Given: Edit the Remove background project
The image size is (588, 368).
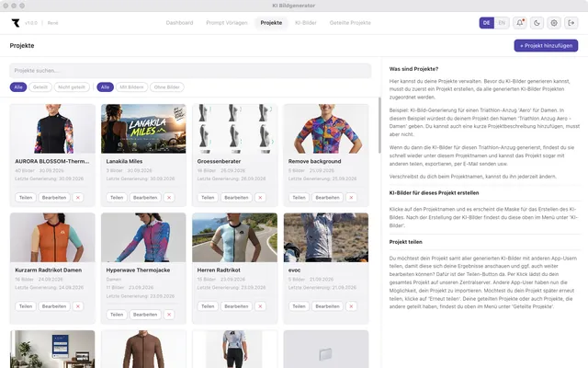Looking at the screenshot, I should pos(327,198).
